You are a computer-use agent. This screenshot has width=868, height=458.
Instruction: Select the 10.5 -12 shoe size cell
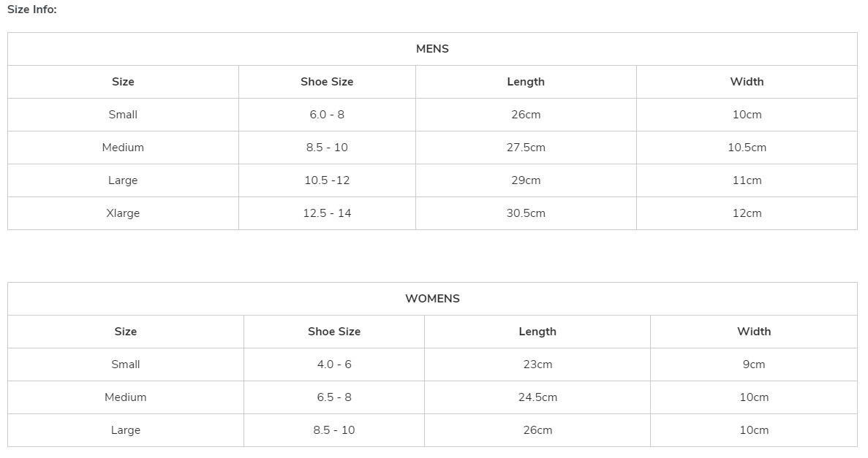327,180
